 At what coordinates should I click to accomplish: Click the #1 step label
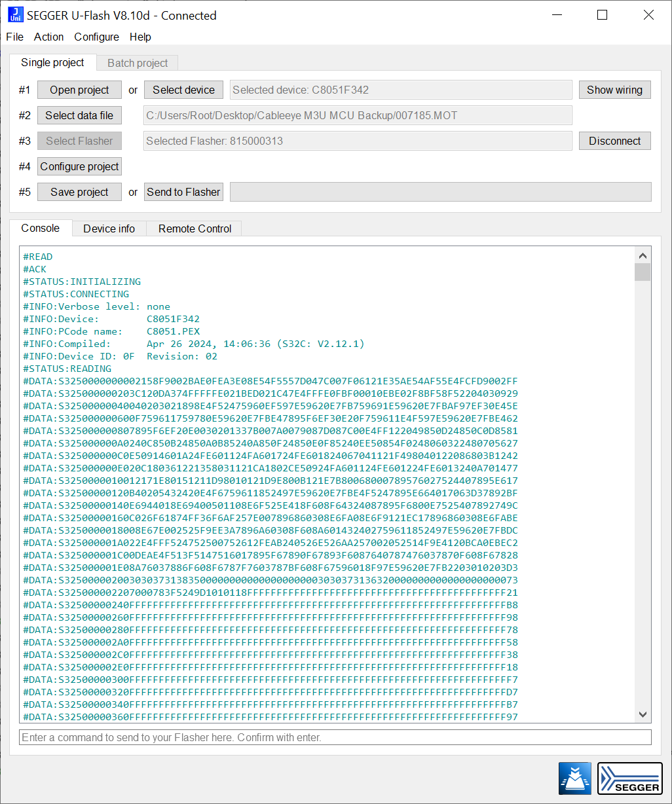pyautogui.click(x=25, y=90)
